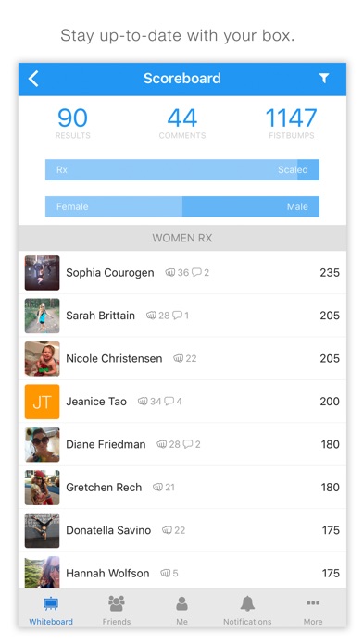Open the filter funnel icon
The image size is (363, 644).
tap(324, 78)
